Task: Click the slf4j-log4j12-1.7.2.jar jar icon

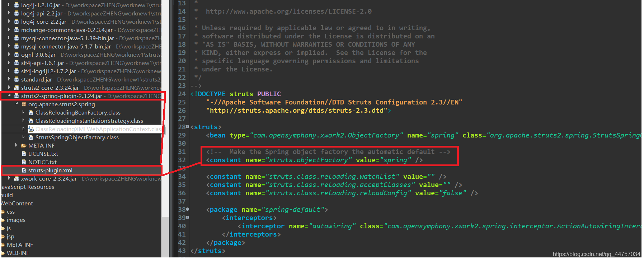Action: point(17,71)
